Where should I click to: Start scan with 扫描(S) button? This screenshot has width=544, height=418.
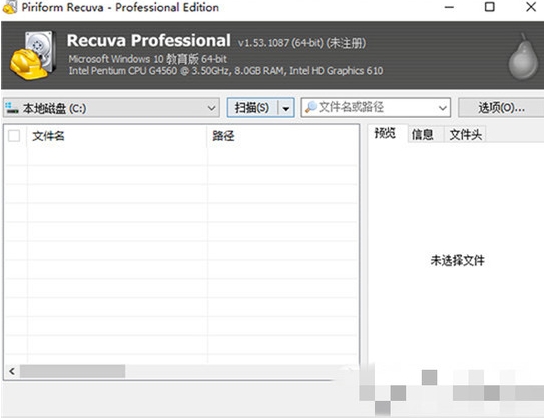252,108
